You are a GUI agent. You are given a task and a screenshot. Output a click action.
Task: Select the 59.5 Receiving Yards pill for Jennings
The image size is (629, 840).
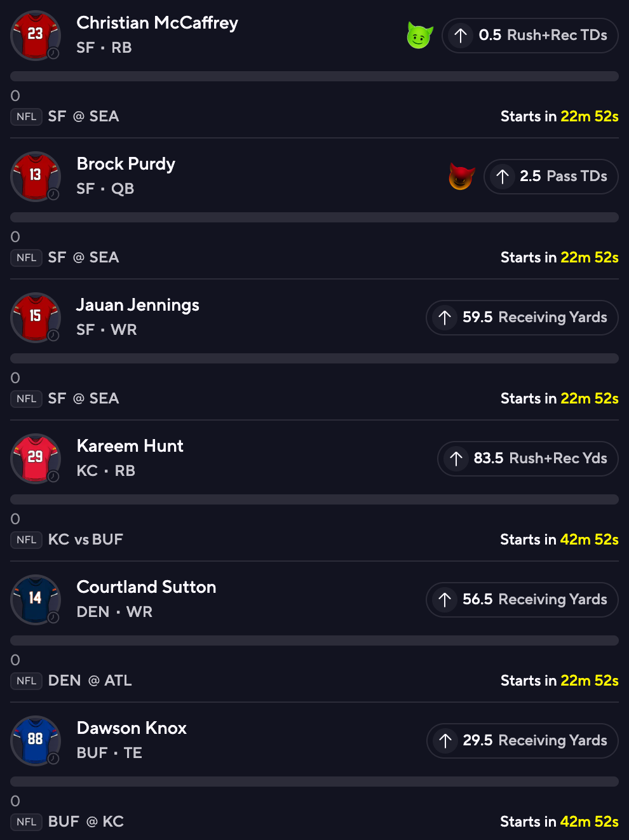pos(522,318)
